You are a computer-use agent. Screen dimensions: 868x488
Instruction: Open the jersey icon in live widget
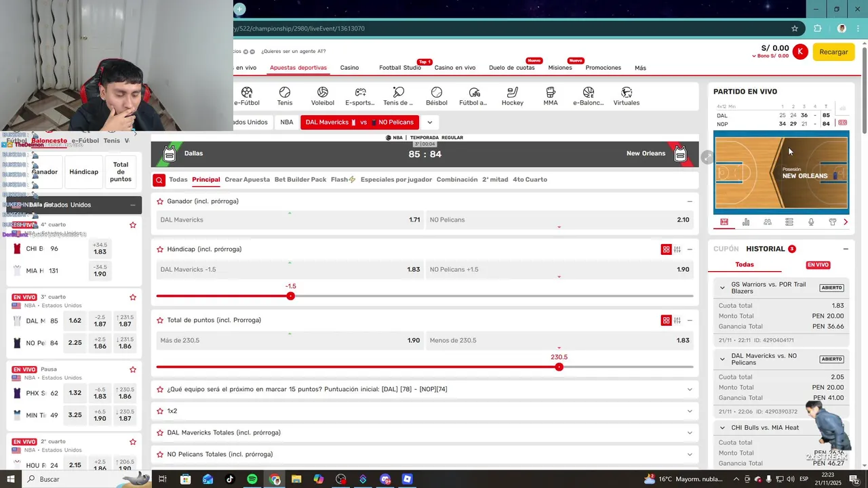pyautogui.click(x=833, y=222)
